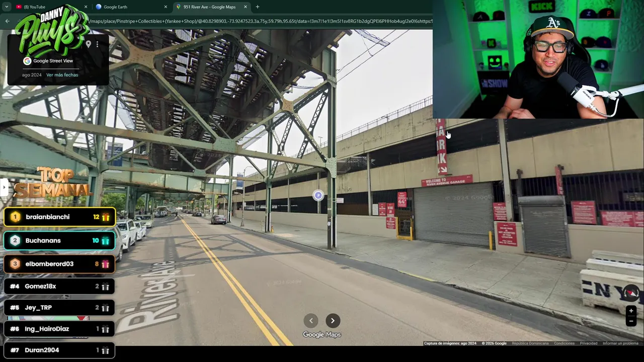Select Jey_TRP leaderboard row
Image resolution: width=644 pixels, height=362 pixels.
pyautogui.click(x=59, y=308)
